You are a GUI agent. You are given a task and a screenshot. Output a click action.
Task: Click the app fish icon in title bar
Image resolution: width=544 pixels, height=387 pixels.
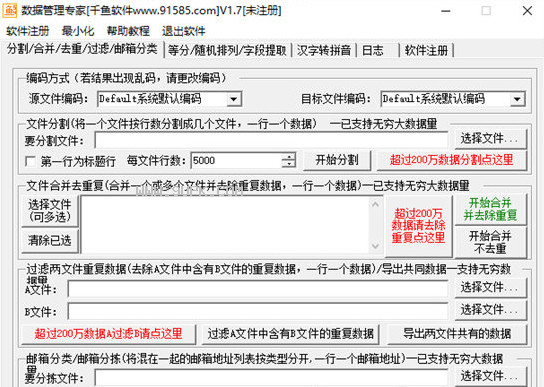(9, 10)
